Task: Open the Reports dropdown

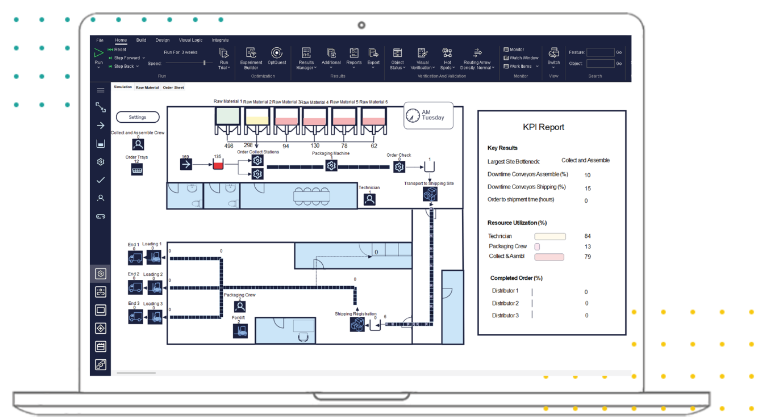Action: coord(354,57)
